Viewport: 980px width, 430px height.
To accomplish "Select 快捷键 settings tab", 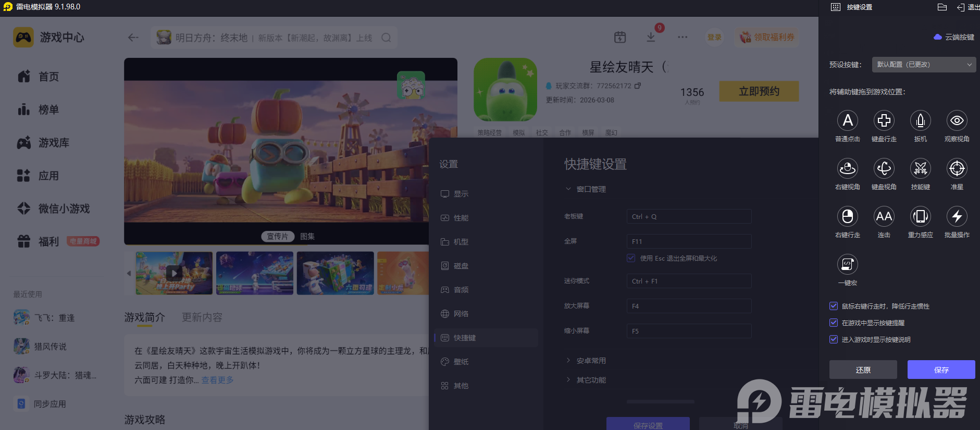I will click(x=486, y=338).
